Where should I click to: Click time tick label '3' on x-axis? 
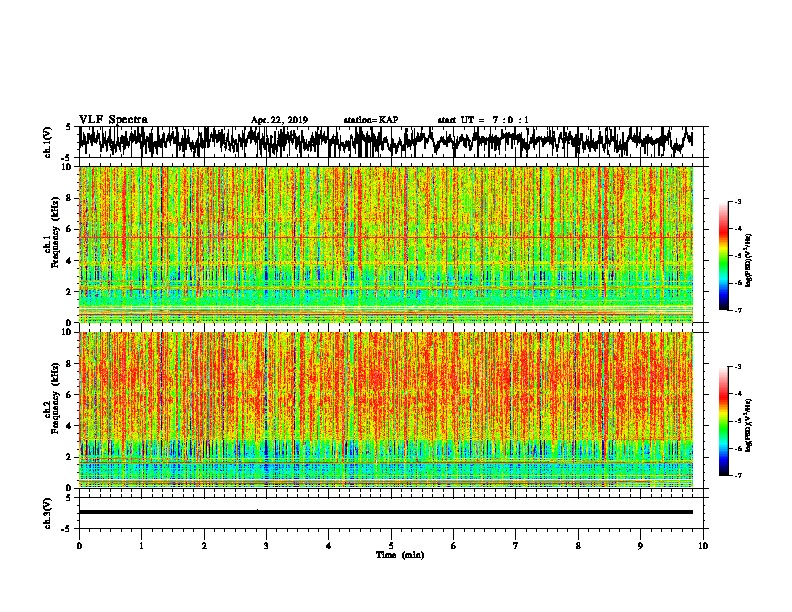point(266,546)
